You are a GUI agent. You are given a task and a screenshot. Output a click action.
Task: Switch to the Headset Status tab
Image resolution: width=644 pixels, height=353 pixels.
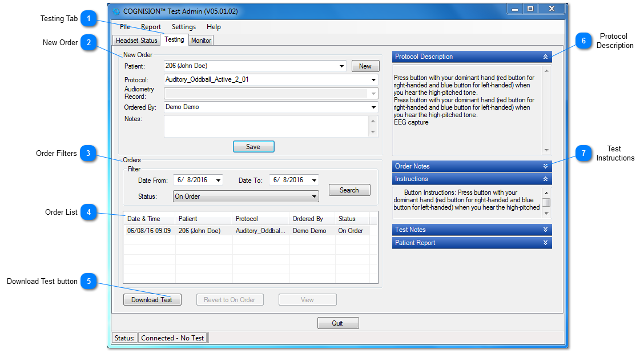[x=136, y=41]
